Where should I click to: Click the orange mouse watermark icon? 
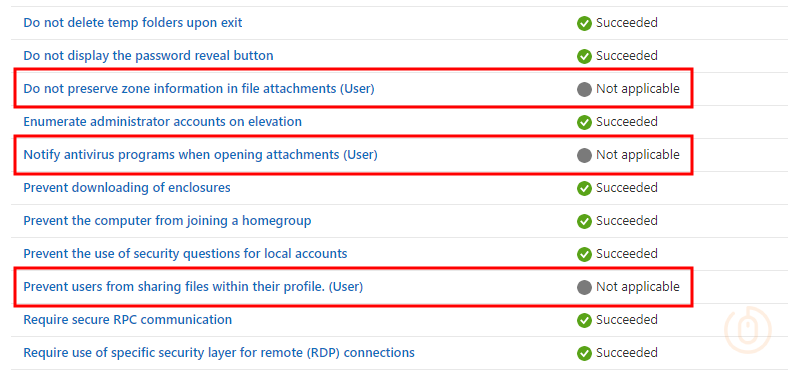tap(747, 330)
